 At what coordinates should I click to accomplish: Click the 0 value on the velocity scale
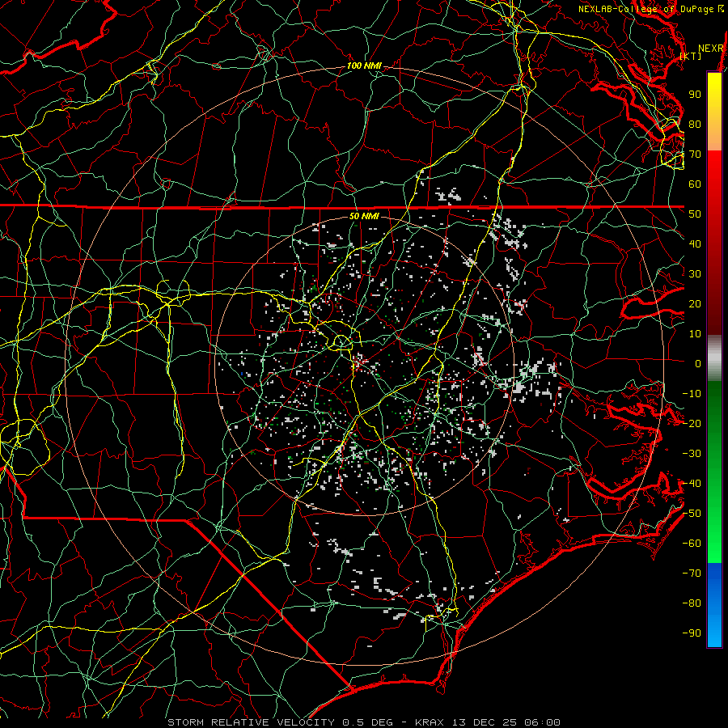point(698,363)
